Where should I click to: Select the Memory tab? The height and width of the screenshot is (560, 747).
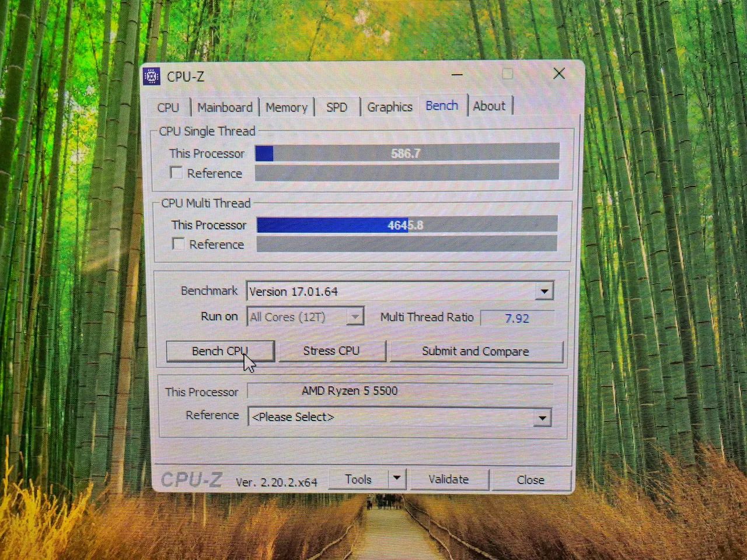tap(286, 107)
